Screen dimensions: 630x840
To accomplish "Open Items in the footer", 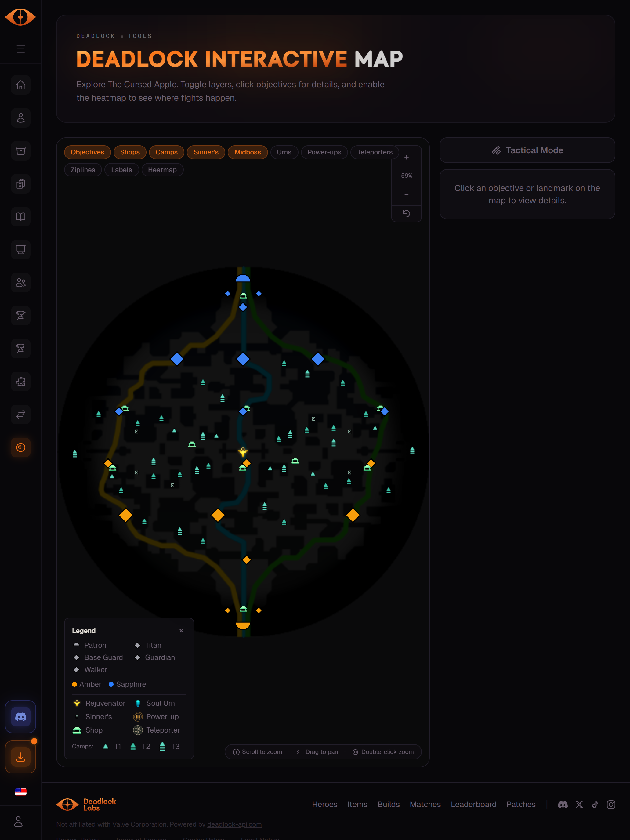I will tap(357, 804).
